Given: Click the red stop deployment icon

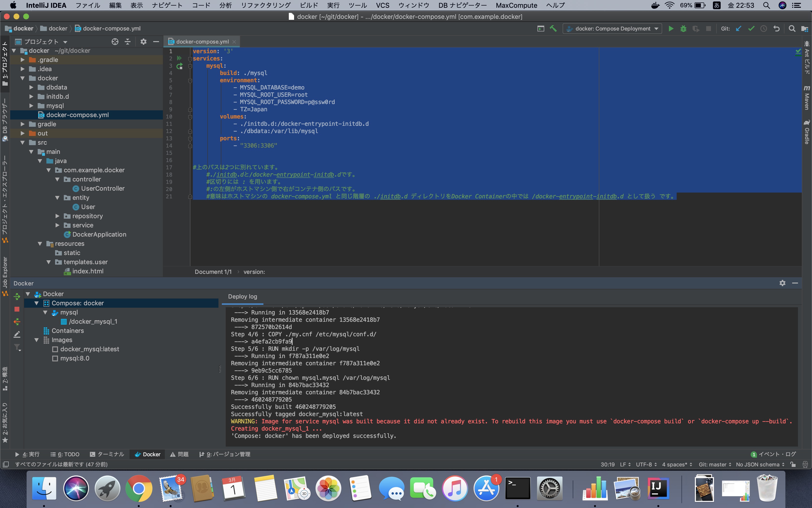Looking at the screenshot, I should click(x=17, y=309).
